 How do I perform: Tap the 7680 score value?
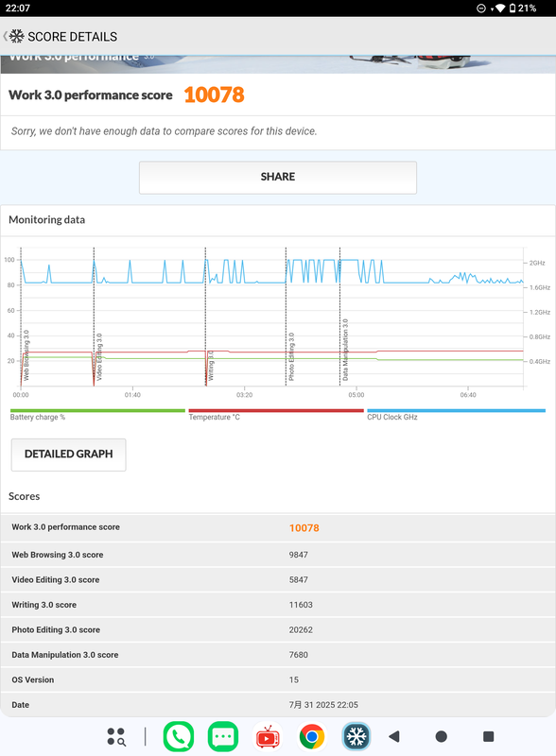click(298, 655)
